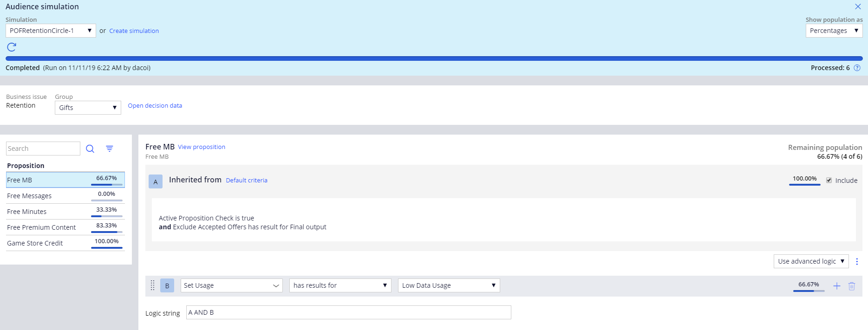Image resolution: width=868 pixels, height=330 pixels.
Task: Click the proposition search magnifier icon
Action: (90, 149)
